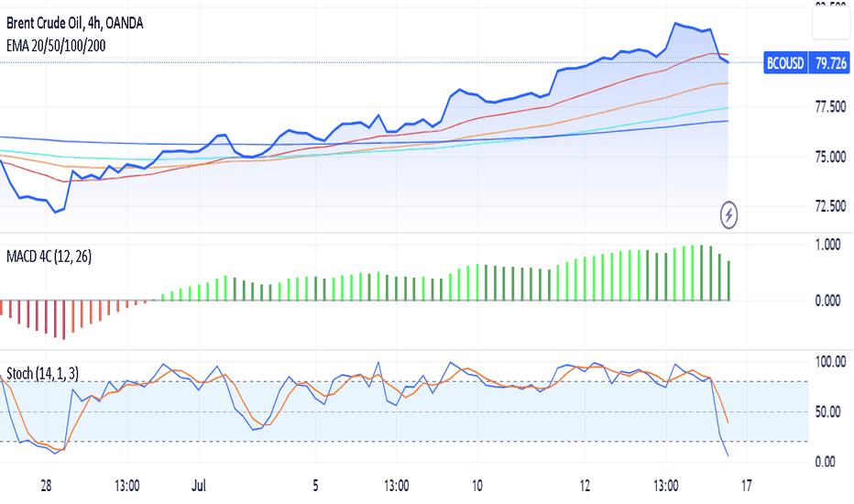Click the Brent Crude Oil chart title
Image resolution: width=854 pixels, height=504 pixels.
click(74, 23)
